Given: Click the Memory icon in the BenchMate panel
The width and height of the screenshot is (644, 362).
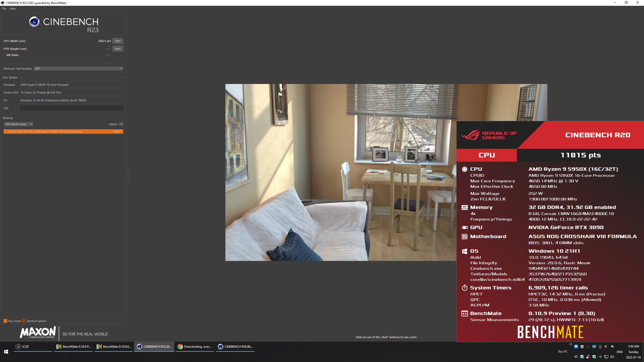Looking at the screenshot, I should 464,207.
